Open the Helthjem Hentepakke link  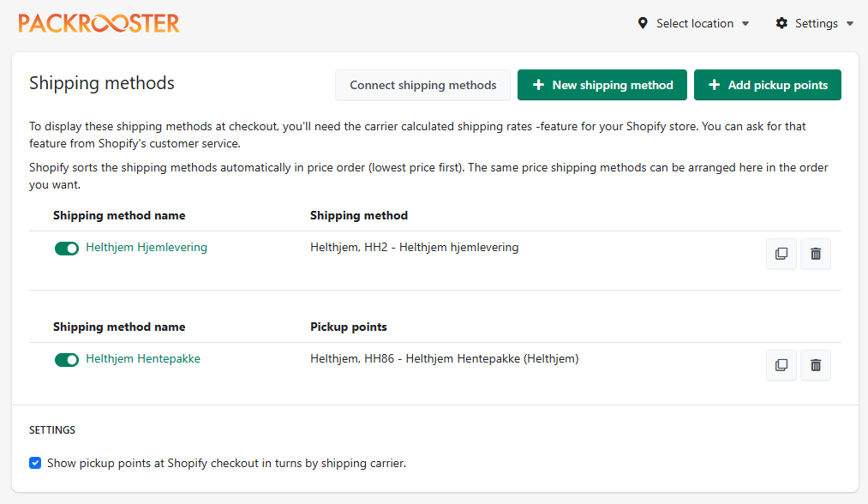tap(143, 358)
